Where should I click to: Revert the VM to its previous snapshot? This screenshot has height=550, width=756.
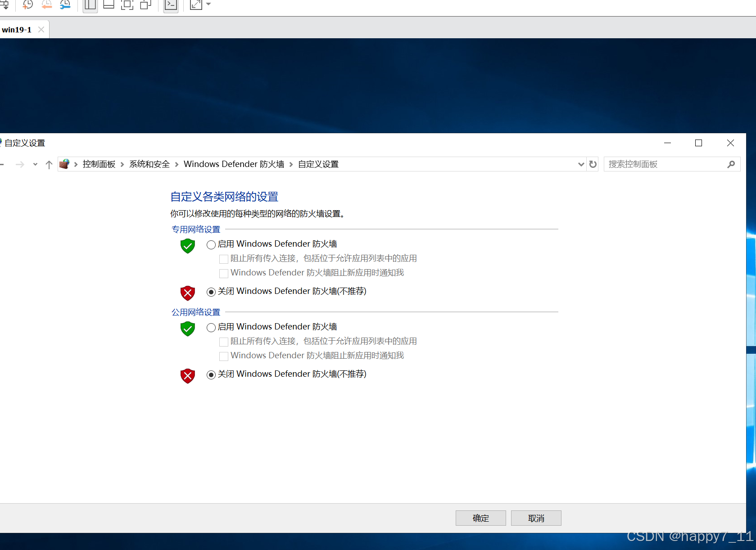point(47,5)
